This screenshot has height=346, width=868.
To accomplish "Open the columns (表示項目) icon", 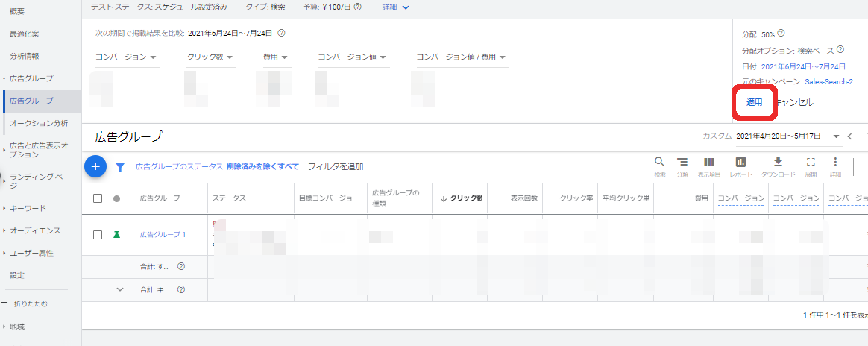I will (x=708, y=163).
